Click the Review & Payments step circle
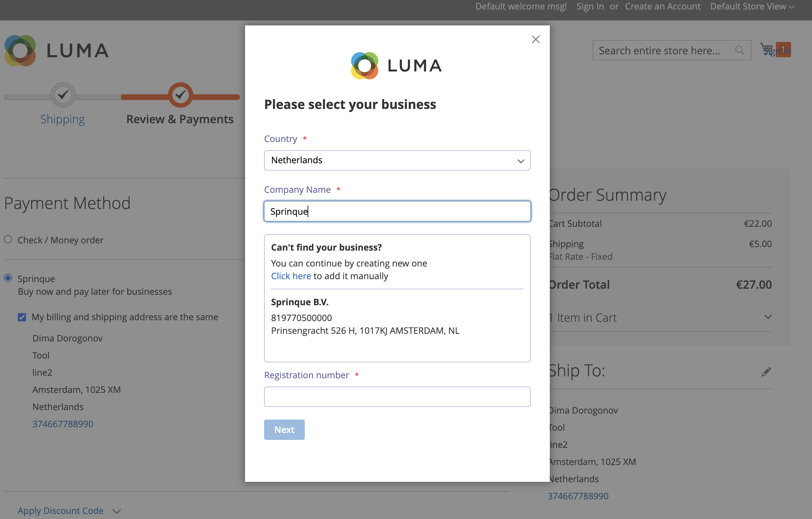 pos(180,95)
